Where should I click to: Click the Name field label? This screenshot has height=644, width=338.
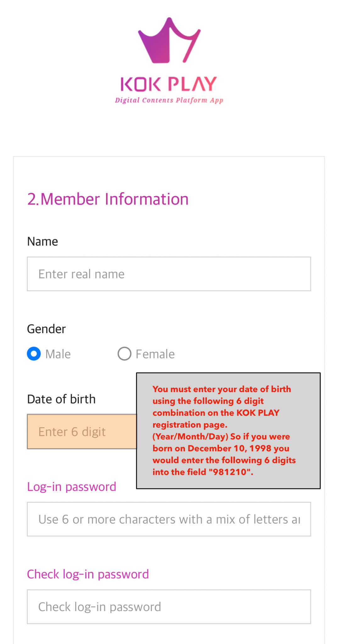click(x=42, y=241)
